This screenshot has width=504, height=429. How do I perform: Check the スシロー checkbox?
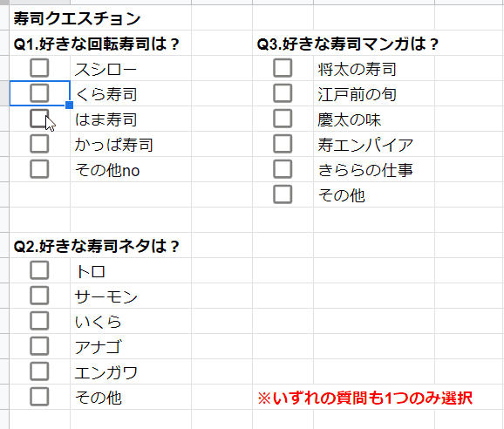pyautogui.click(x=39, y=68)
